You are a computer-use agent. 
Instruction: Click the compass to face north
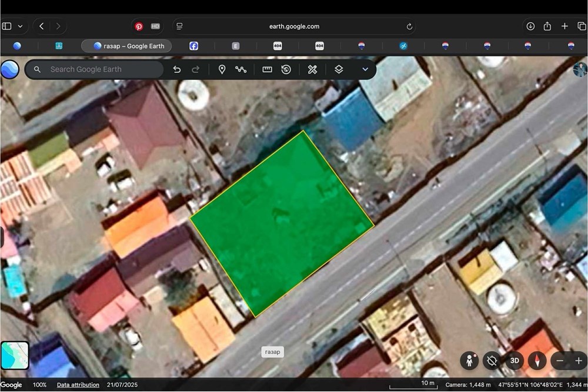coord(537,360)
